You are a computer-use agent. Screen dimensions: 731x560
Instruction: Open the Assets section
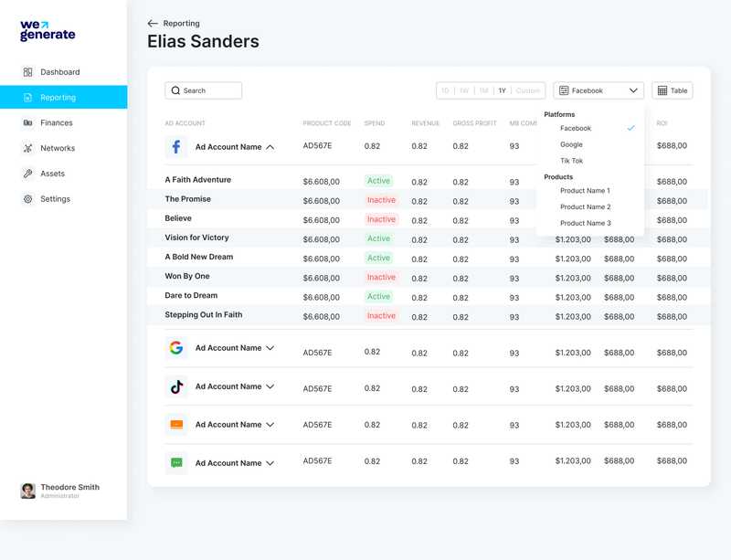(51, 173)
